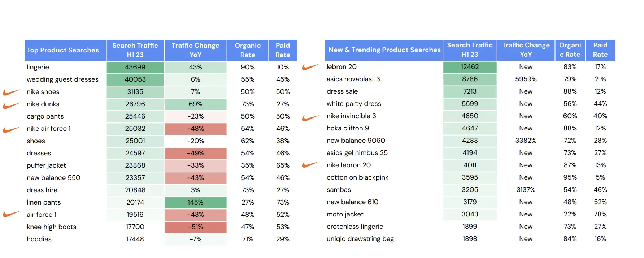Image resolution: width=644 pixels, height=258 pixels.
Task: Click the Nike swoosh beside nike shoes
Action: pyautogui.click(x=11, y=93)
